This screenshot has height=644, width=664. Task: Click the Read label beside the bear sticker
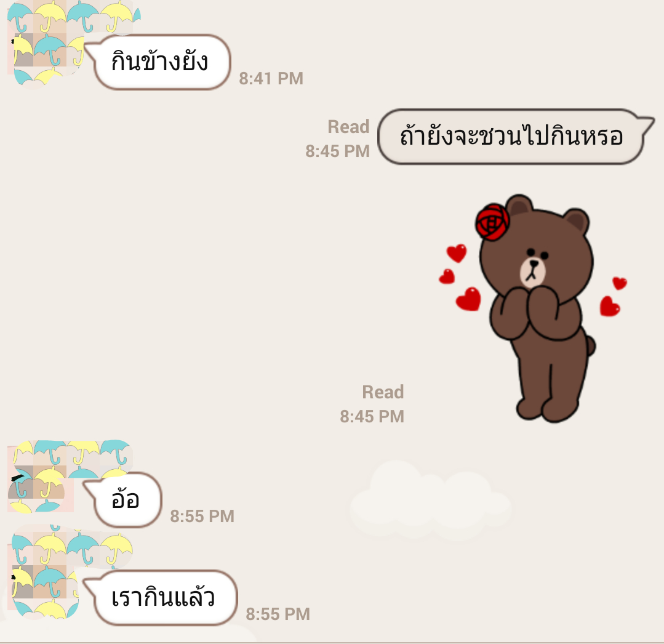tap(383, 392)
